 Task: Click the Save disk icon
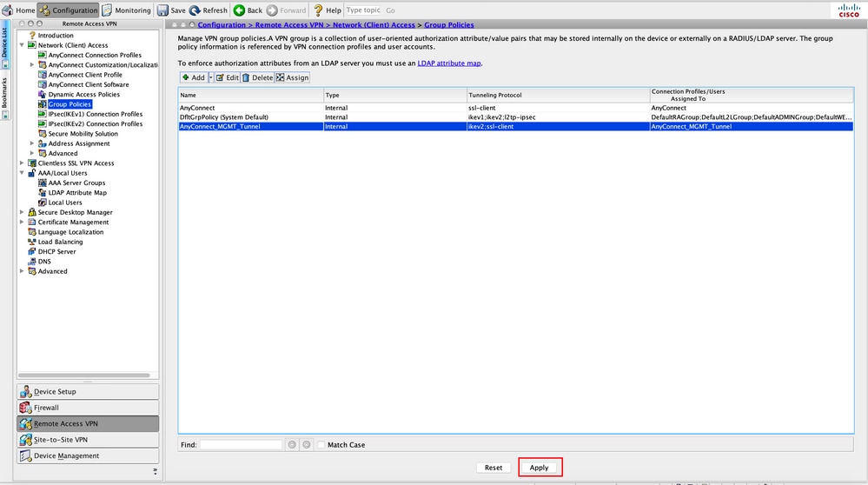click(162, 10)
